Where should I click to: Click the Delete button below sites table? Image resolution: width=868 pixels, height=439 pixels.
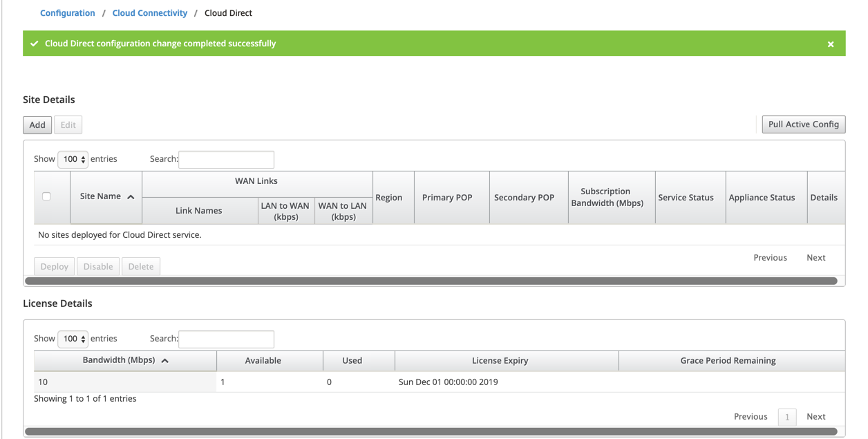pos(141,267)
